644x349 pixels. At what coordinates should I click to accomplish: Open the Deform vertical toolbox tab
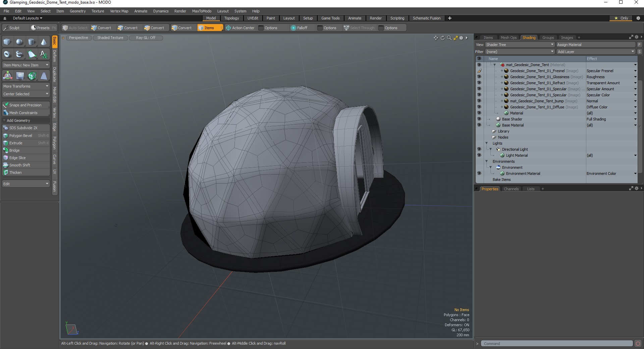pos(55,56)
